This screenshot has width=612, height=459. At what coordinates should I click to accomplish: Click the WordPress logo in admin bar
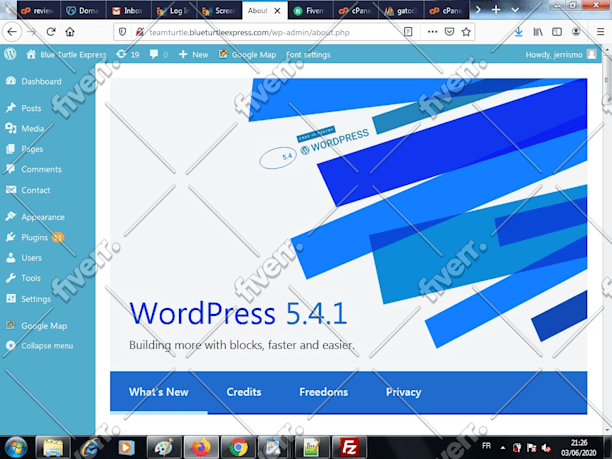(11, 54)
